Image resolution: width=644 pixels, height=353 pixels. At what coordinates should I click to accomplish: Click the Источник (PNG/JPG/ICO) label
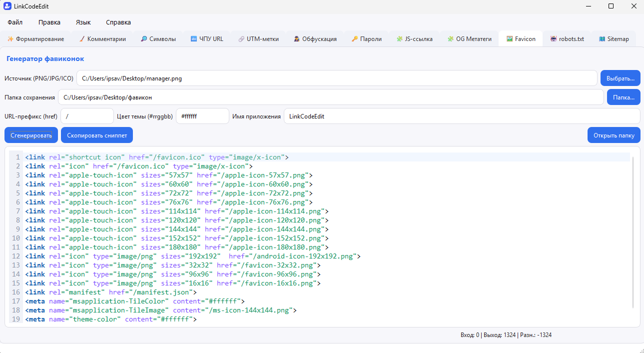[39, 78]
